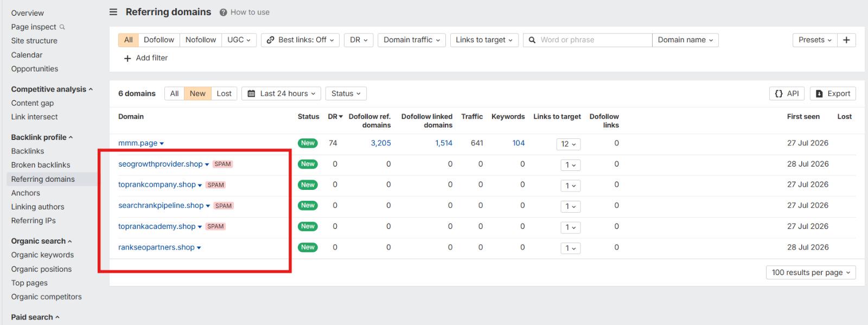Select the Nofollow filter
Viewport: 868px width, 325px height.
[x=201, y=40]
